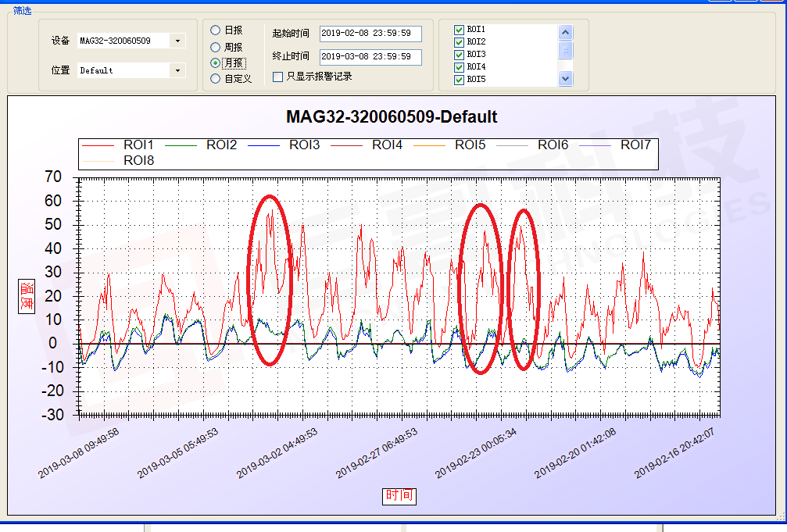Uncheck the ROI4 checkbox
The width and height of the screenshot is (787, 532).
point(459,67)
